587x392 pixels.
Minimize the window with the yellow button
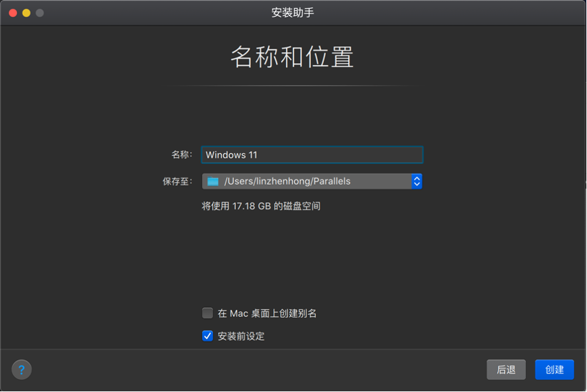point(26,12)
